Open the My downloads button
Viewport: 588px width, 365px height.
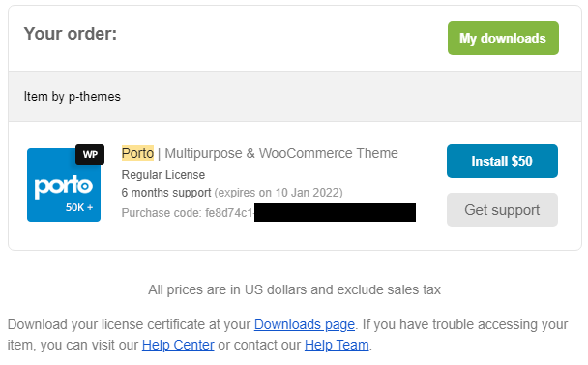pyautogui.click(x=503, y=39)
